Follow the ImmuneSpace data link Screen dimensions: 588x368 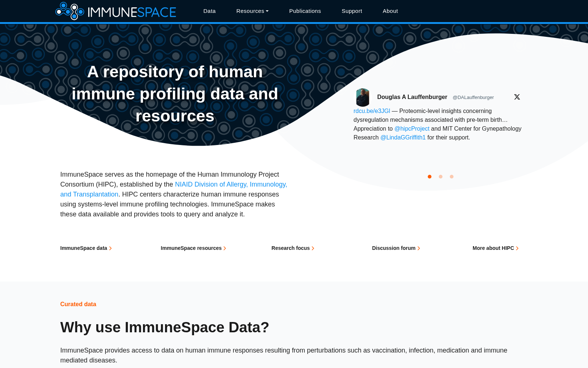[x=86, y=248]
